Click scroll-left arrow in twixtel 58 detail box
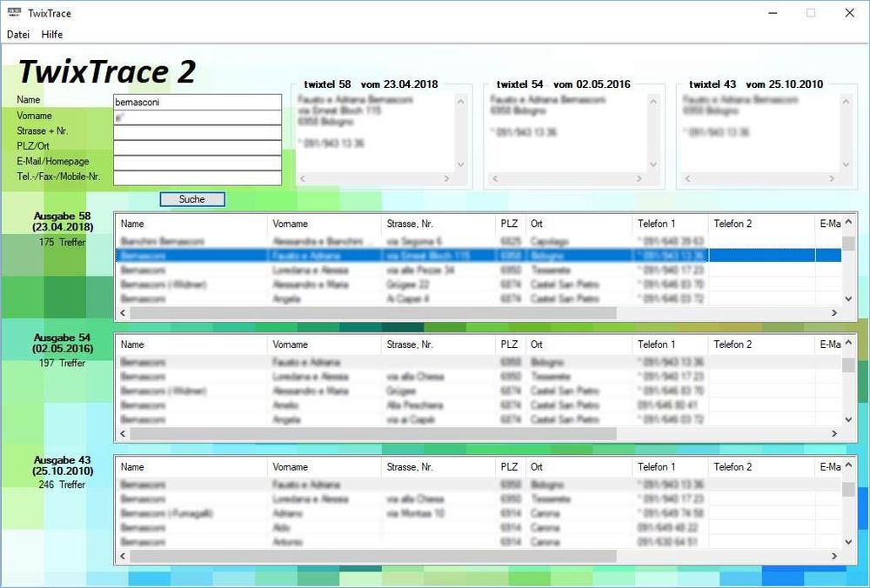870x588 pixels. click(x=303, y=178)
